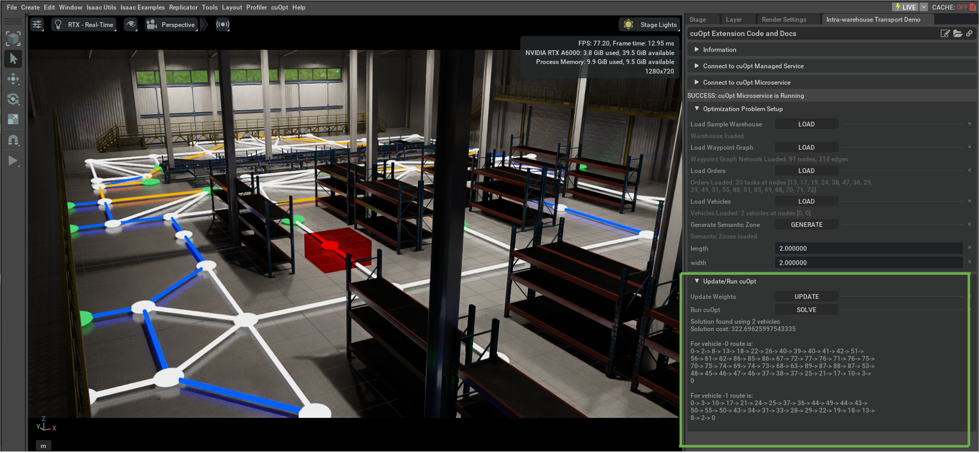Collapse the Optimization Problem Setup section
Screen dimensions: 980x453
[696, 109]
